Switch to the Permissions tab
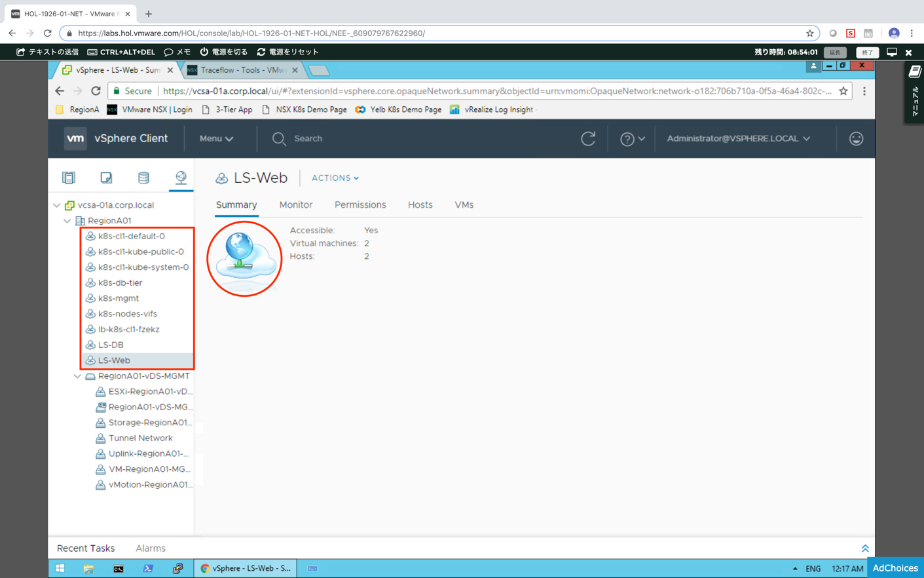This screenshot has width=924, height=578. 360,205
